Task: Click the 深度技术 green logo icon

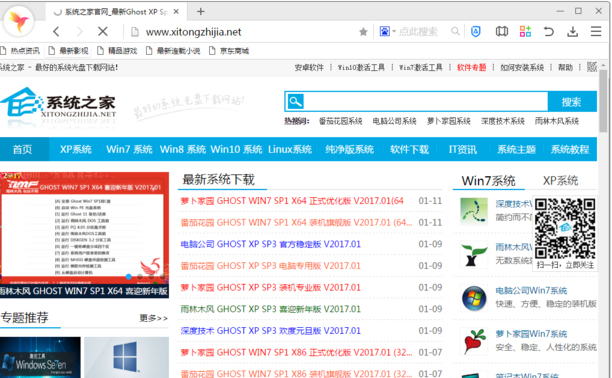Action: (474, 211)
